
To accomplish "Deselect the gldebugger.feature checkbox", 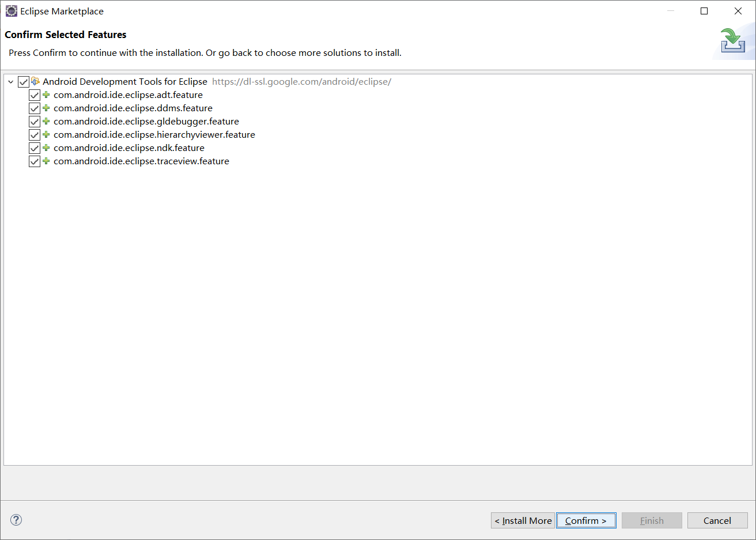I will coord(35,122).
